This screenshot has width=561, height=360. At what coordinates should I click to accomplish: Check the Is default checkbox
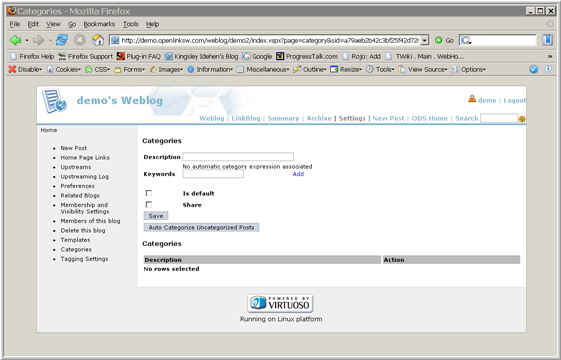tap(149, 193)
